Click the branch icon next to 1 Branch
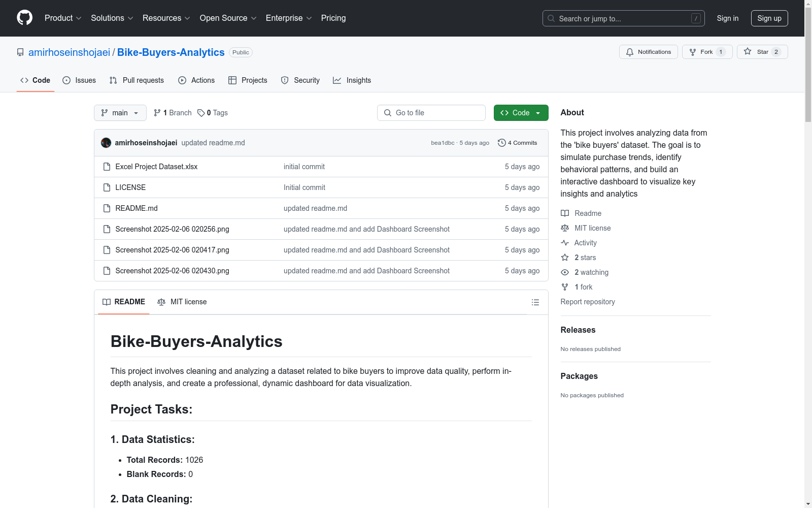Image resolution: width=812 pixels, height=508 pixels. click(x=157, y=113)
